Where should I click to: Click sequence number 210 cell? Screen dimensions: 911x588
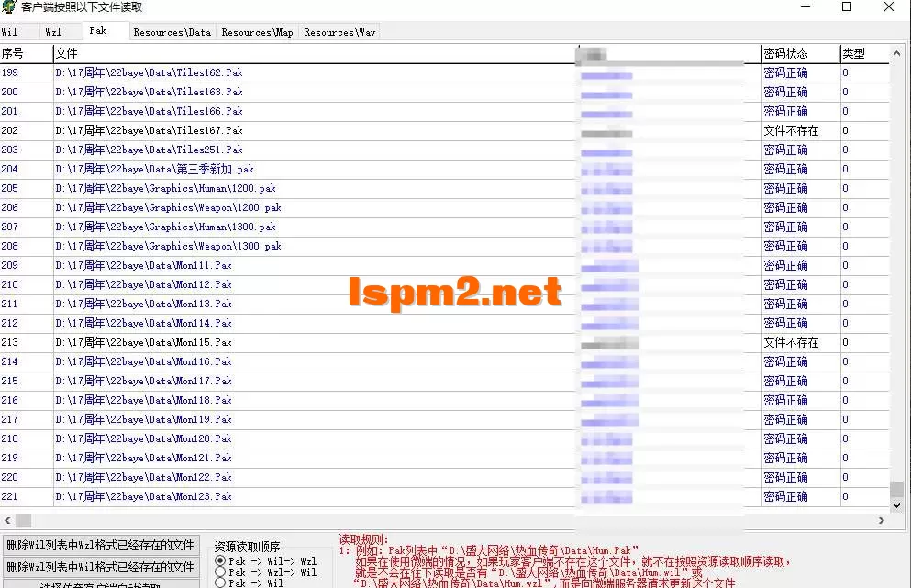[10, 284]
